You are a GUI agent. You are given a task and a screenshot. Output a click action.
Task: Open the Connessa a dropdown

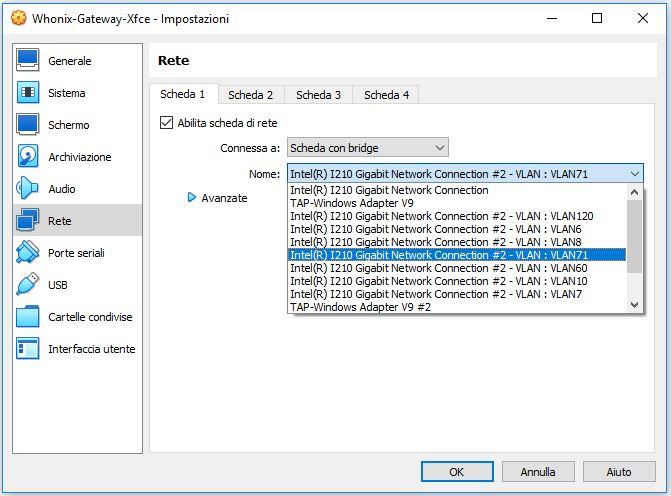pyautogui.click(x=368, y=148)
